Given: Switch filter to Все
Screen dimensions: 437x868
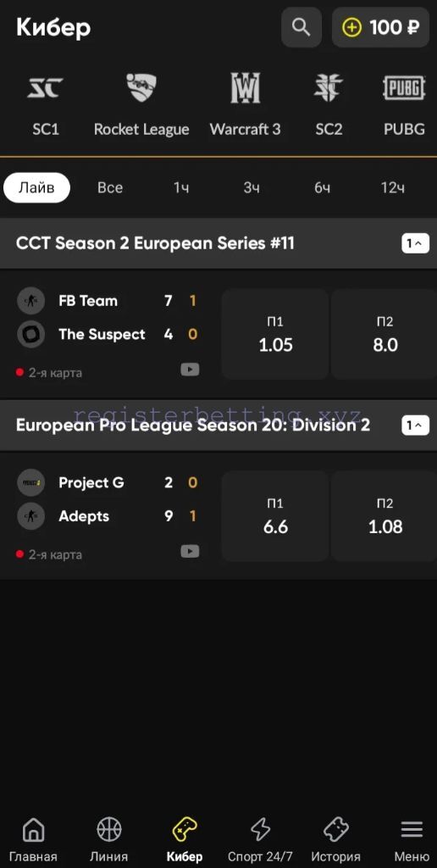Looking at the screenshot, I should (110, 187).
